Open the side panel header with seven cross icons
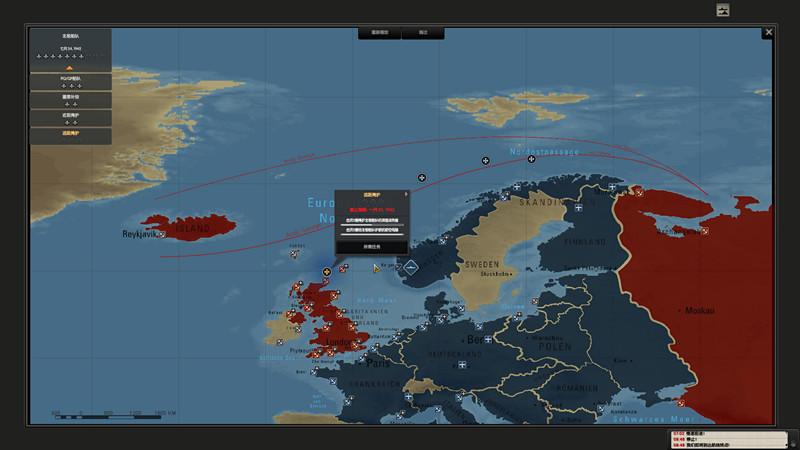This screenshot has width=800, height=450. coord(70,49)
